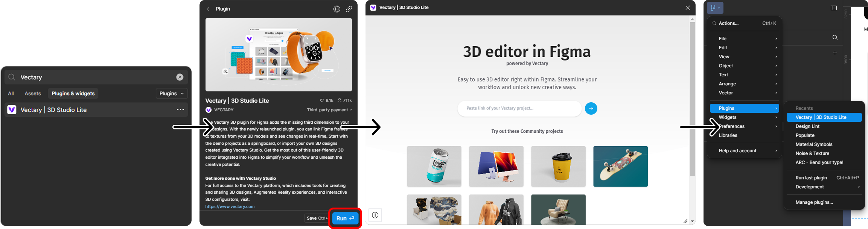Open the armchair project thumbnail
868x229 pixels.
pyautogui.click(x=558, y=210)
